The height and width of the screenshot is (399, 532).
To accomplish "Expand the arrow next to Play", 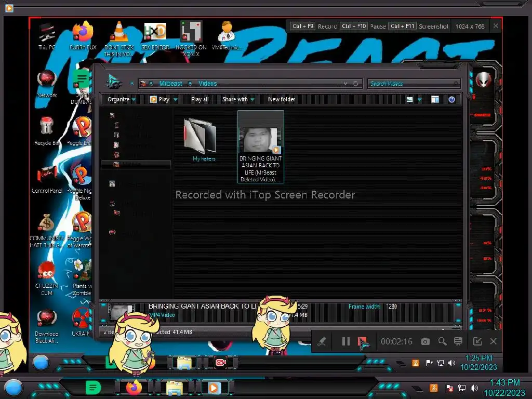I will pyautogui.click(x=176, y=99).
